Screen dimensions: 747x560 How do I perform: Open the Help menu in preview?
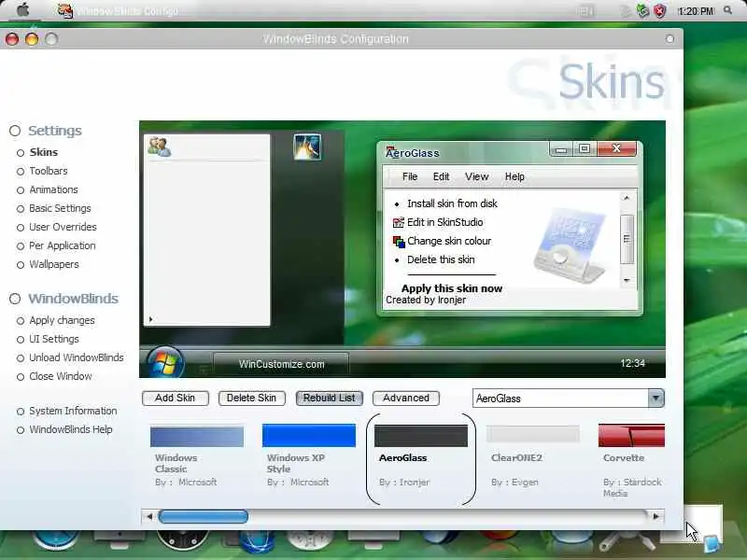coord(514,176)
